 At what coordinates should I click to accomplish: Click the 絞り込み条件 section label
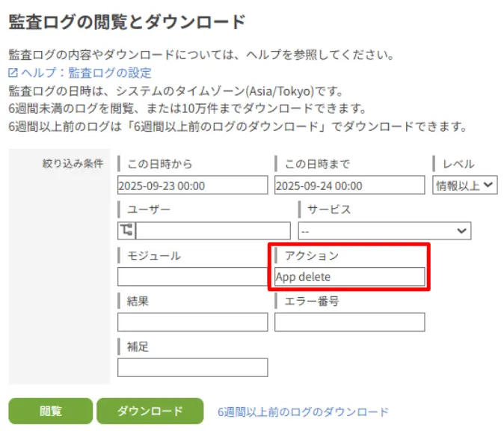[73, 163]
